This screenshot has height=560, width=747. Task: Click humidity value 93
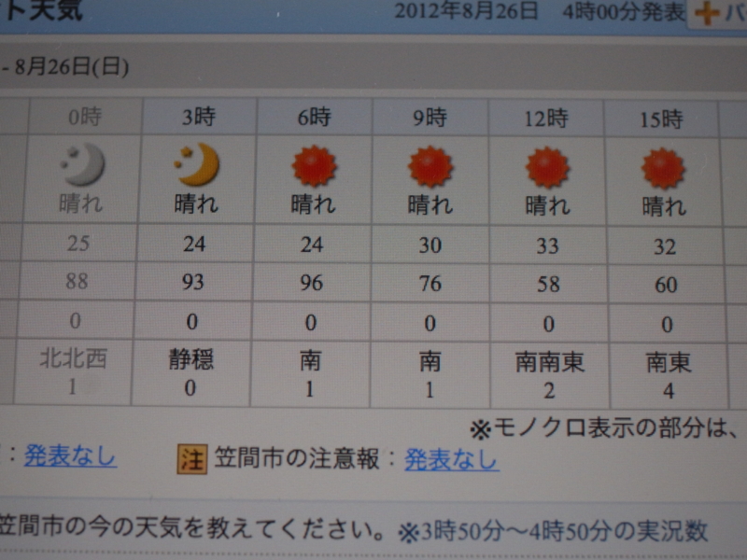click(193, 282)
